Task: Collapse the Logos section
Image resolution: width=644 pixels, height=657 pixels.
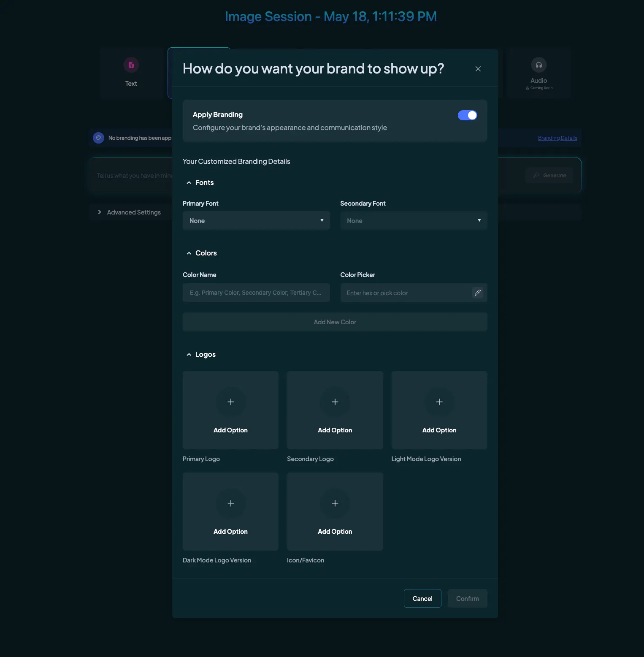Action: [x=189, y=355]
